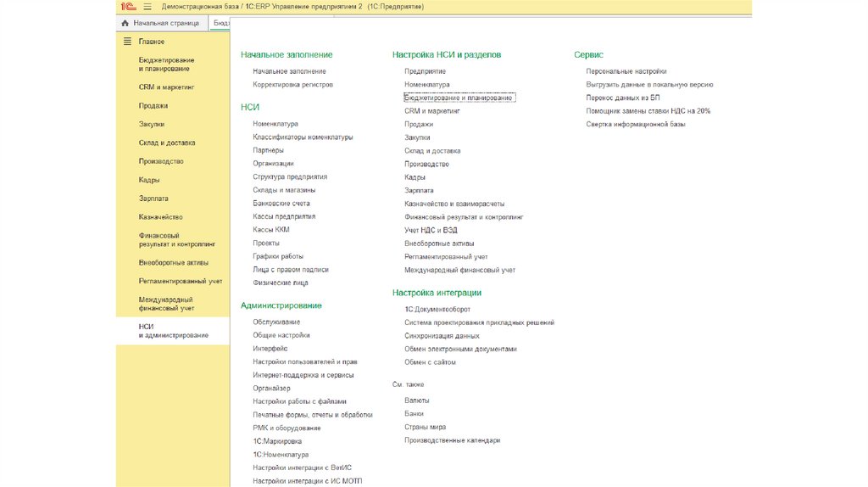Open Выгрузить данные в локальную версию
This screenshot has height=487, width=868.
pos(650,85)
